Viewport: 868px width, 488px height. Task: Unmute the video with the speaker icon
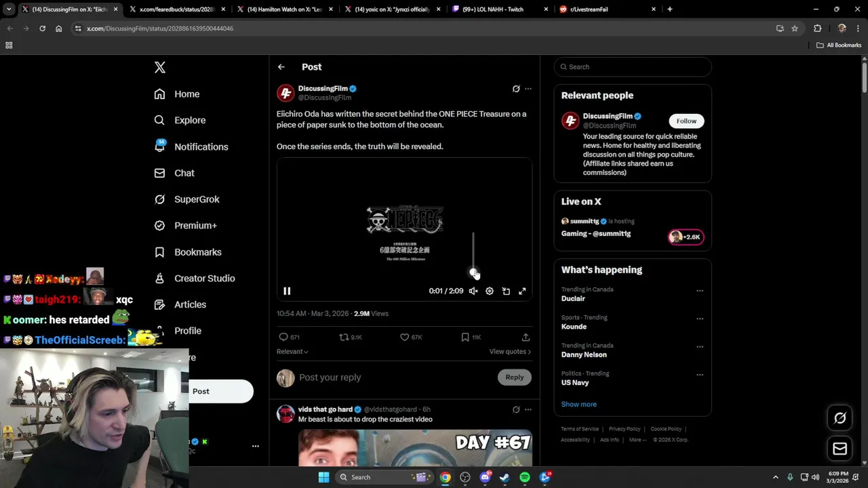coord(473,291)
